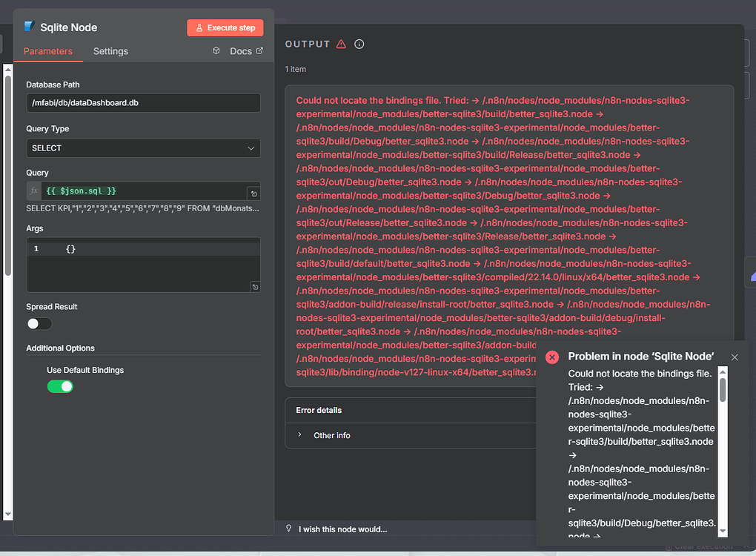The height and width of the screenshot is (556, 756).
Task: Expand the Other info section
Action: 331,435
